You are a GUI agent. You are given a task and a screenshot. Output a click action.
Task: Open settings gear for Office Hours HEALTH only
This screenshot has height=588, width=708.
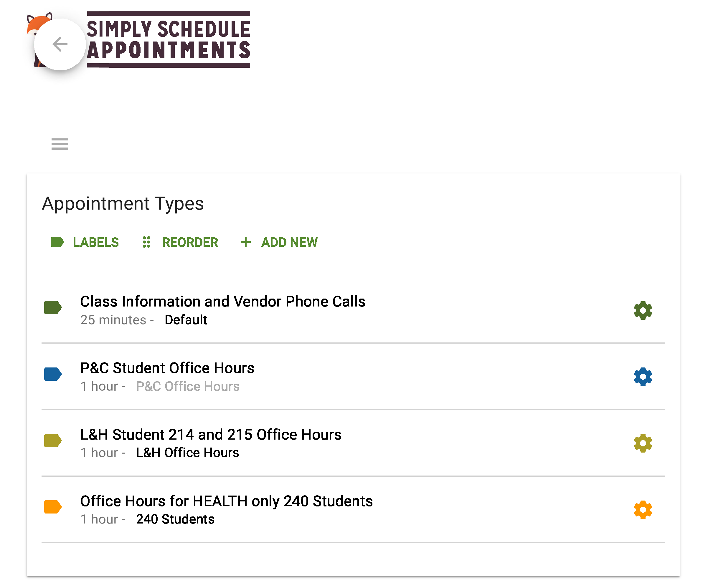643,509
